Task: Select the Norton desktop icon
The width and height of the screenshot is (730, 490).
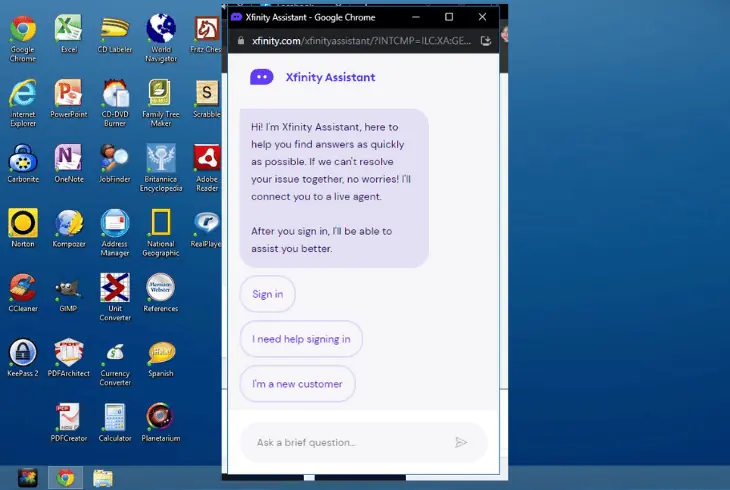Action: click(x=23, y=228)
